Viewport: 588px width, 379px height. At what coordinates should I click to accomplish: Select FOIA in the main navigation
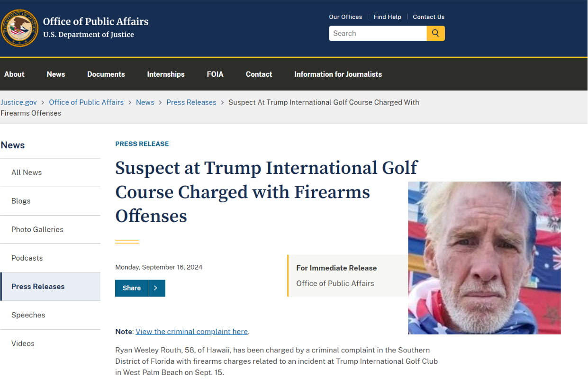click(215, 74)
